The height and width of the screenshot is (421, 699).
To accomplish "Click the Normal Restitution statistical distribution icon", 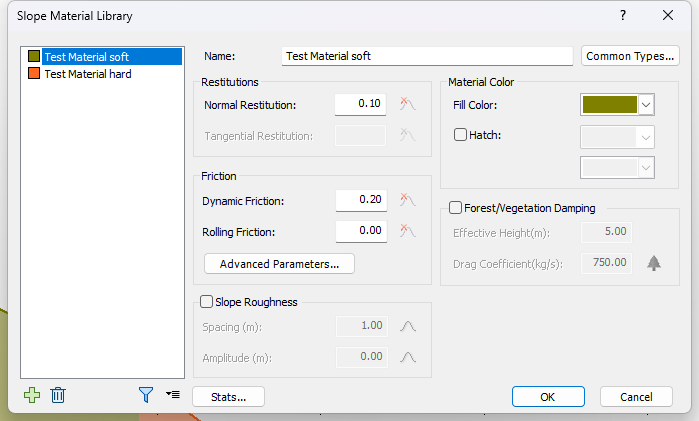I will coord(407,104).
